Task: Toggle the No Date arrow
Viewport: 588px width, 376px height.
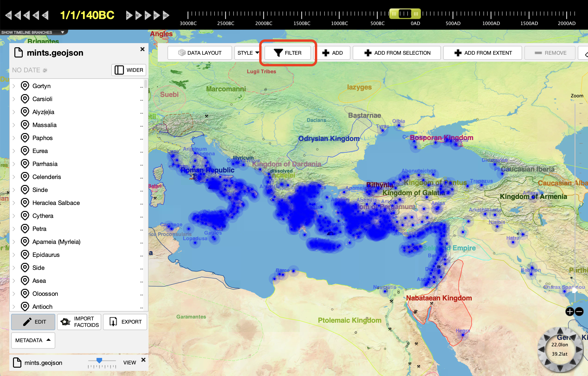Action: pyautogui.click(x=45, y=70)
